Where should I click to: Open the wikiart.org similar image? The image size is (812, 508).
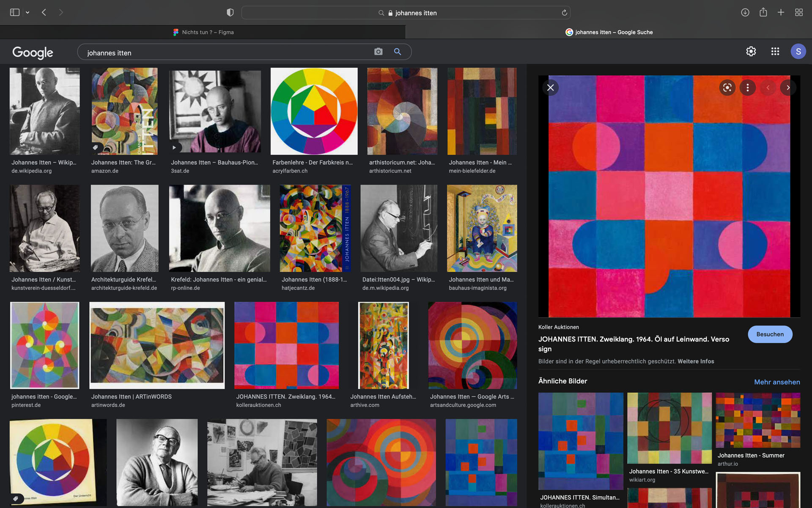(669, 428)
